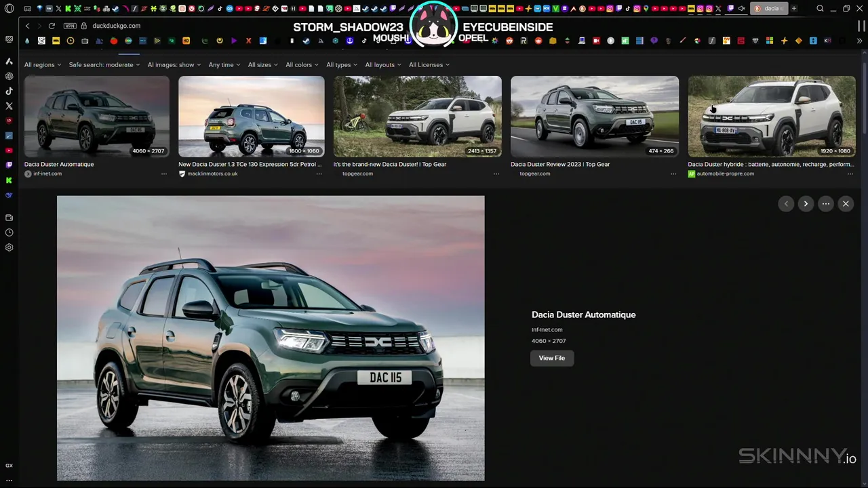Open the Steam bookmark in the bookmarks bar
868x488 pixels.
point(306,41)
